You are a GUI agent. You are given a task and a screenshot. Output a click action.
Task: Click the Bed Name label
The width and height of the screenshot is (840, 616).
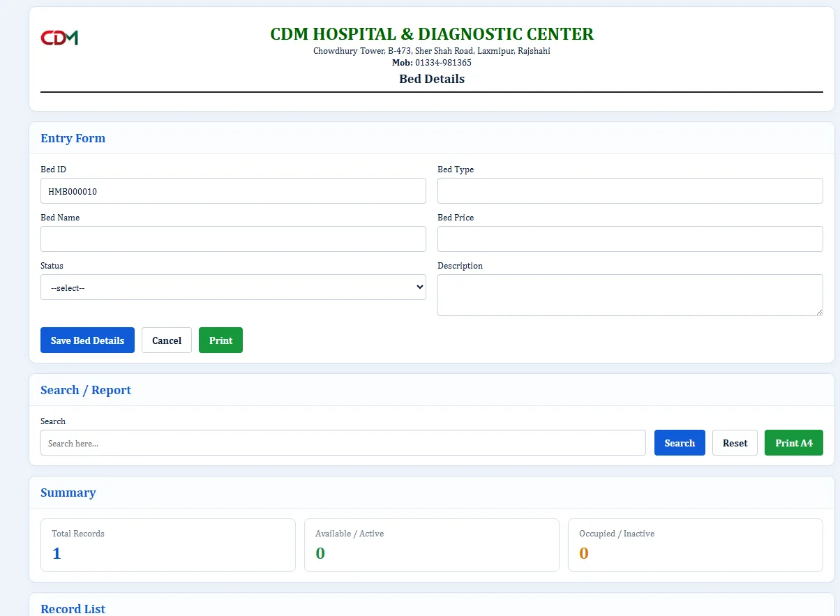(60, 218)
